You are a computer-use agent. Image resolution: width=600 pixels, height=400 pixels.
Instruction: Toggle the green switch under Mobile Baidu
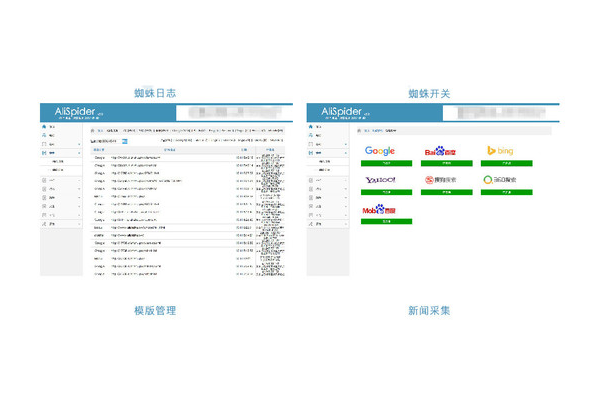[380, 222]
